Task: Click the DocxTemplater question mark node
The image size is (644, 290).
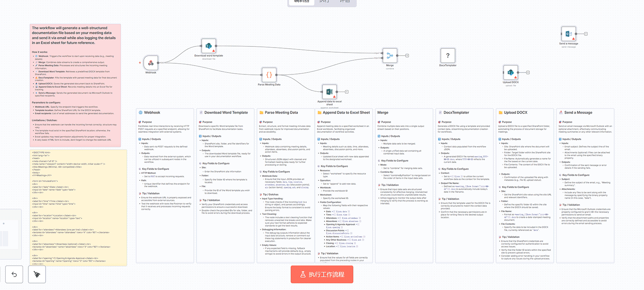Action: pos(448,56)
